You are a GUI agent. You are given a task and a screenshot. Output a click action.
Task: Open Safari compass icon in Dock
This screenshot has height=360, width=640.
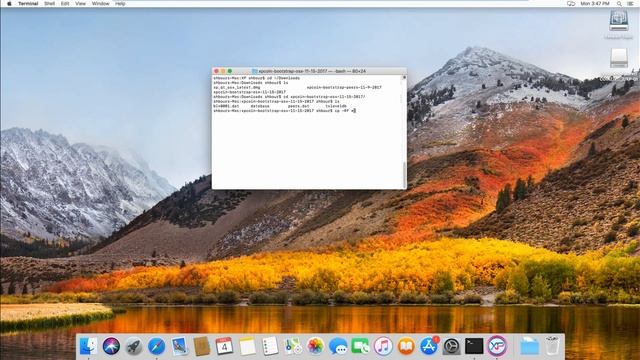point(156,346)
